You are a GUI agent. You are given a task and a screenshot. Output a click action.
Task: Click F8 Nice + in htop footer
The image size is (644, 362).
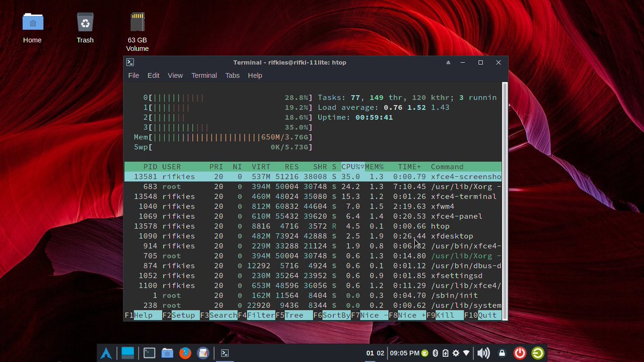coord(408,315)
